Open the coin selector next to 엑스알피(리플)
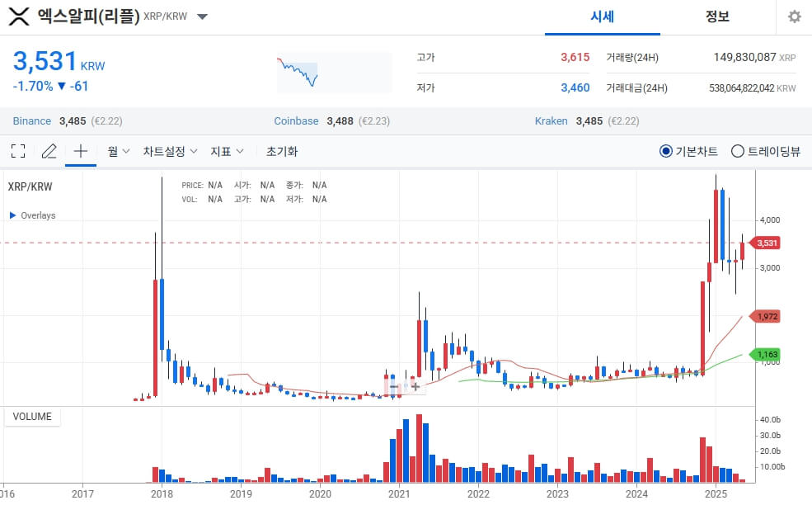Image resolution: width=812 pixels, height=505 pixels. click(201, 15)
